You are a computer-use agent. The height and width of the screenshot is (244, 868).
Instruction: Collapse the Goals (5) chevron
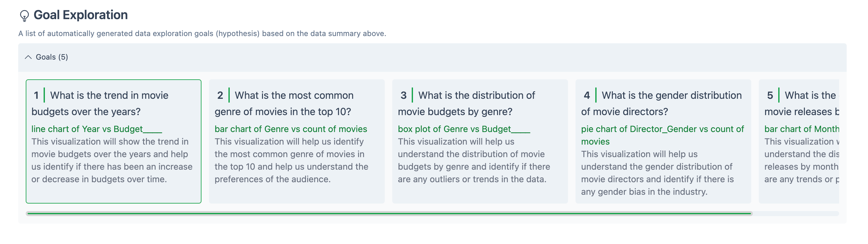[x=28, y=57]
